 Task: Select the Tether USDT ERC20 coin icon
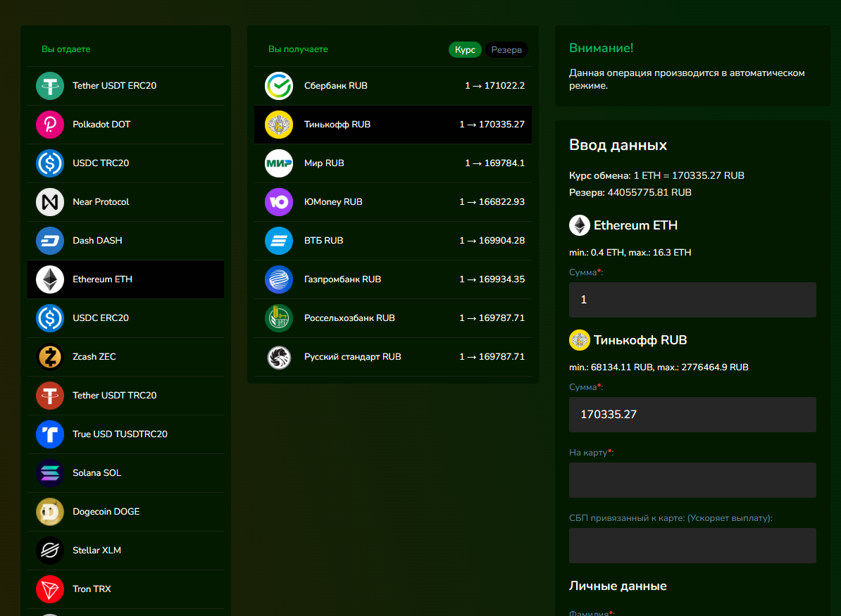pos(50,86)
